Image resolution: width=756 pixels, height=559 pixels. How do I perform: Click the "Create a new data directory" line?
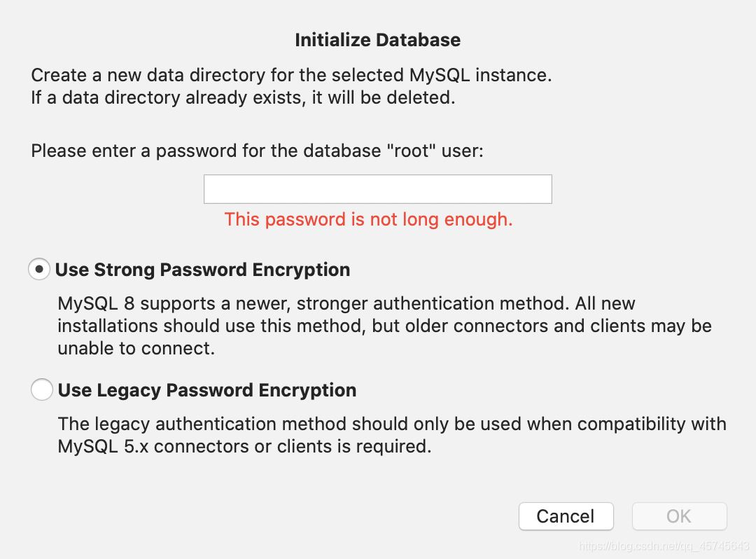pos(291,75)
